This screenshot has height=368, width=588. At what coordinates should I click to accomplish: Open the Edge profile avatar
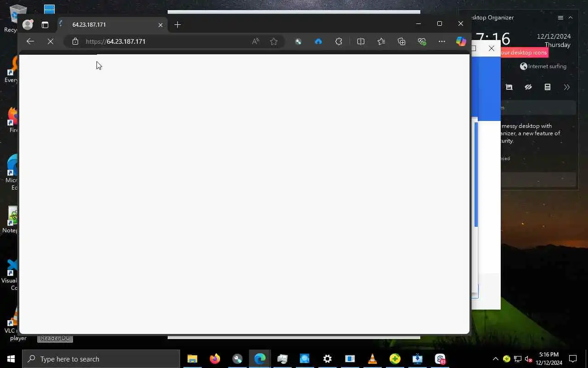point(28,24)
